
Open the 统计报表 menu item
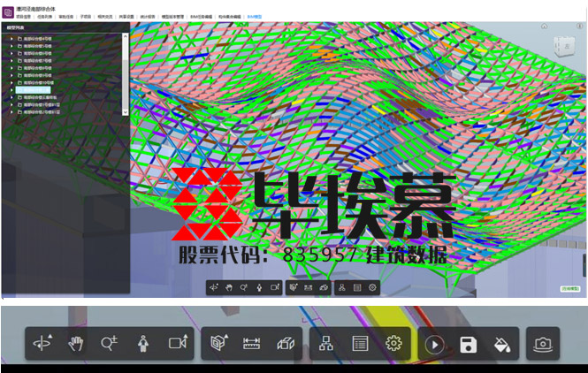(x=148, y=17)
